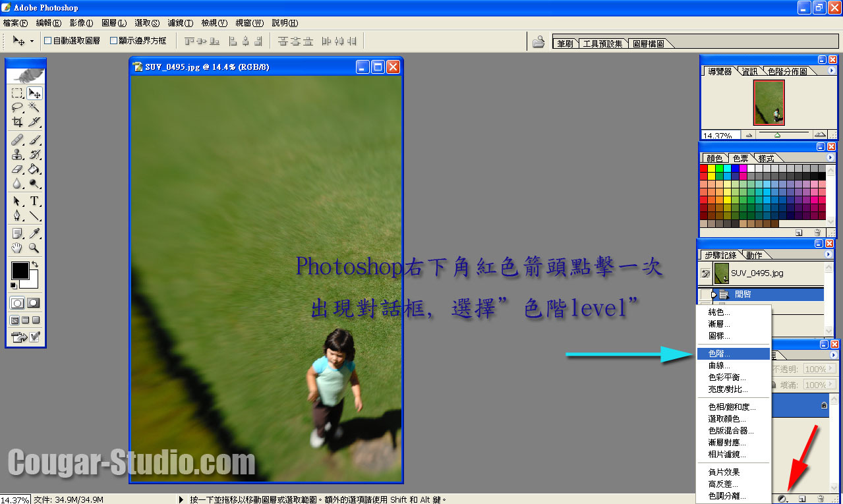This screenshot has width=843, height=504.
Task: Set history brush source on SUV_0495.jpg snapshot
Action: point(705,273)
